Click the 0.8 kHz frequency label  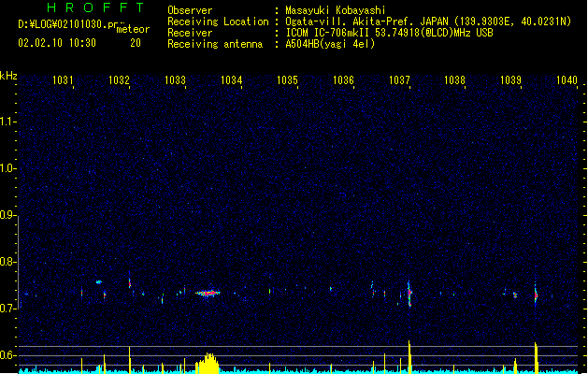7,262
